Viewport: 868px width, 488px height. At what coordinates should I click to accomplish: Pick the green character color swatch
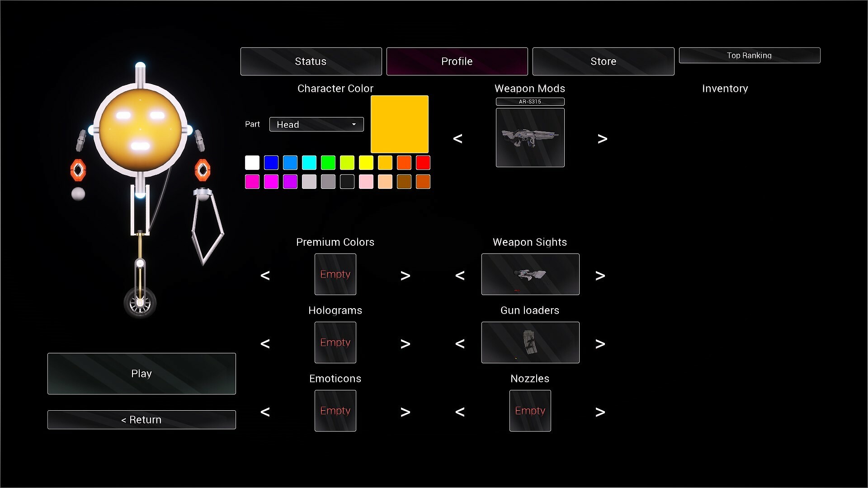click(x=328, y=163)
